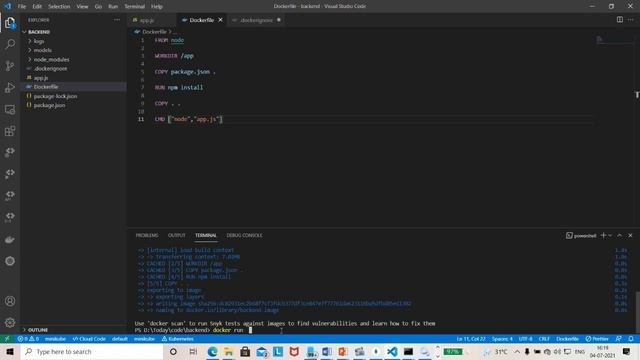The height and width of the screenshot is (360, 640).
Task: Click Prettier status bar item
Action: click(x=597, y=339)
